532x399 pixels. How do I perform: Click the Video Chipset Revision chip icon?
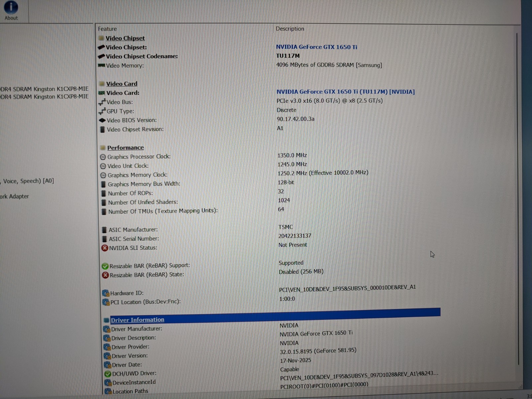click(x=103, y=129)
